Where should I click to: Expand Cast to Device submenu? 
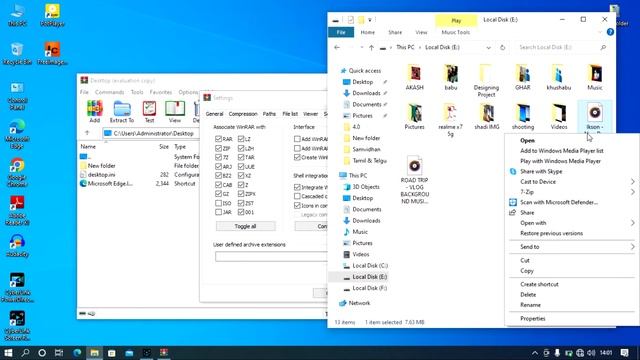633,182
